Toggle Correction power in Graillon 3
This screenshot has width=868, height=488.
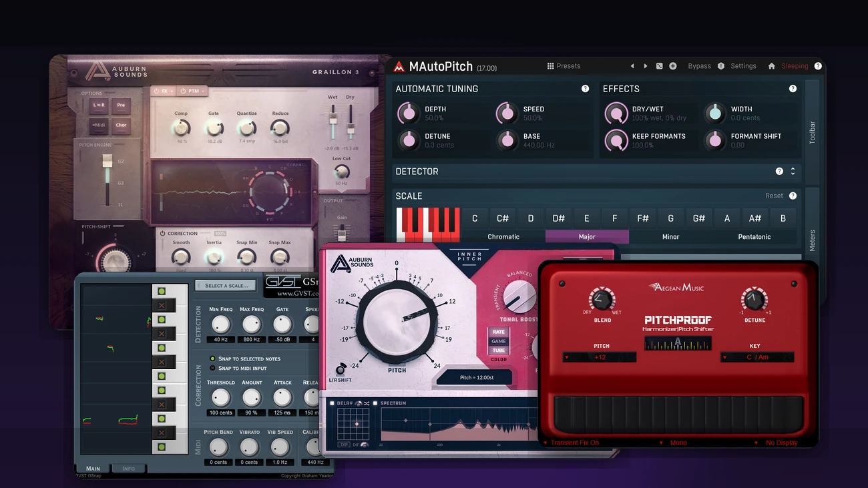(x=162, y=234)
